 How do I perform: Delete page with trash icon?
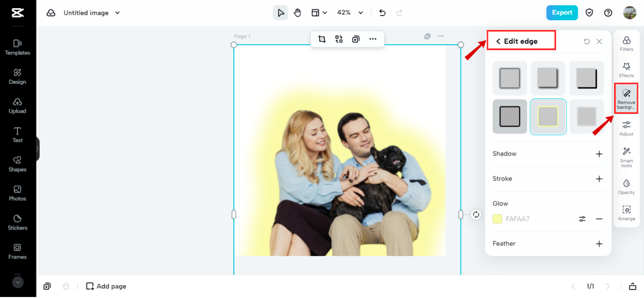click(x=66, y=286)
